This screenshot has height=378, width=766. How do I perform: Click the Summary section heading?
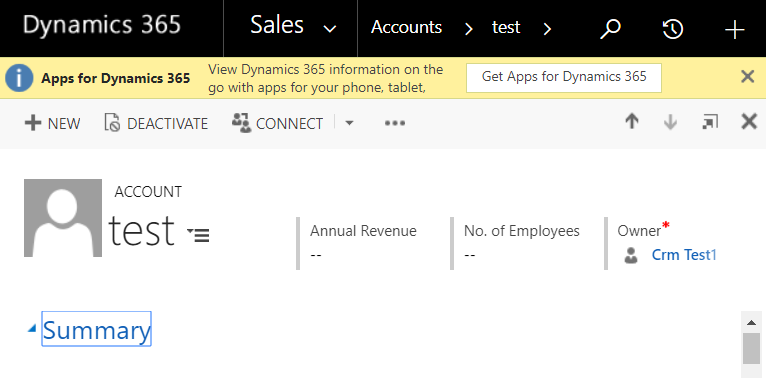97,330
